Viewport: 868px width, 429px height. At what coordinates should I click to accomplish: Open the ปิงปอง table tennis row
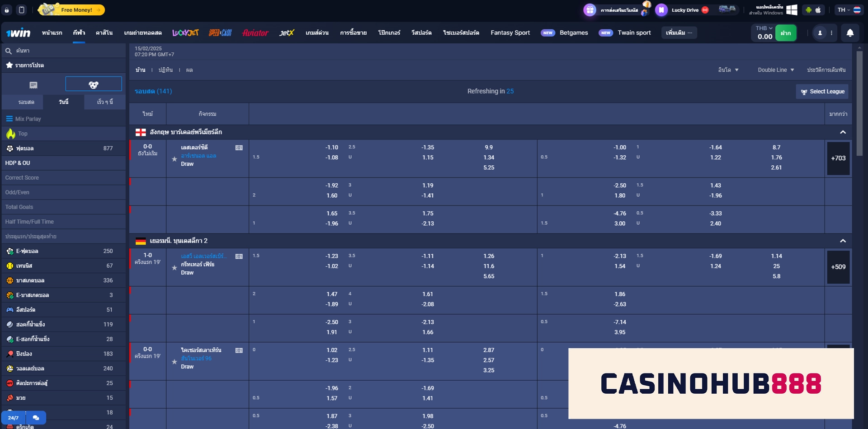[x=64, y=354]
